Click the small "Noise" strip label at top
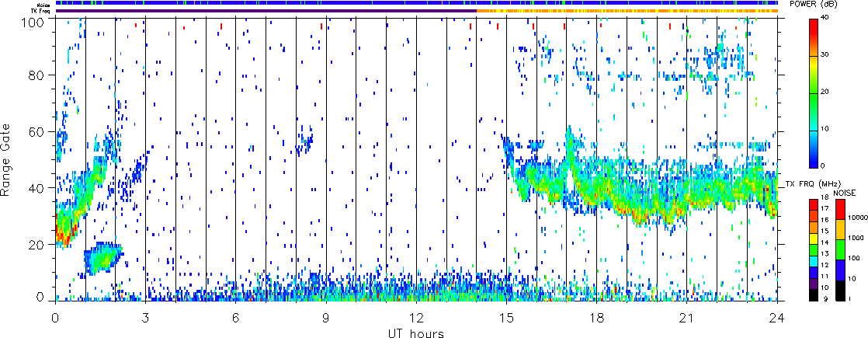Viewport: 868px width, 338px height. (45, 4)
